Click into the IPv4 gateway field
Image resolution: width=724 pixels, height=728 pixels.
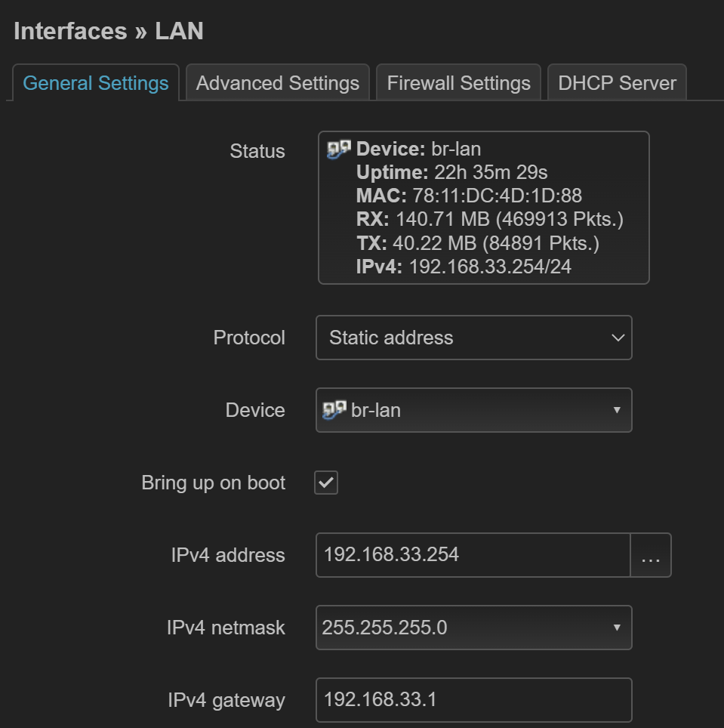[x=473, y=700]
